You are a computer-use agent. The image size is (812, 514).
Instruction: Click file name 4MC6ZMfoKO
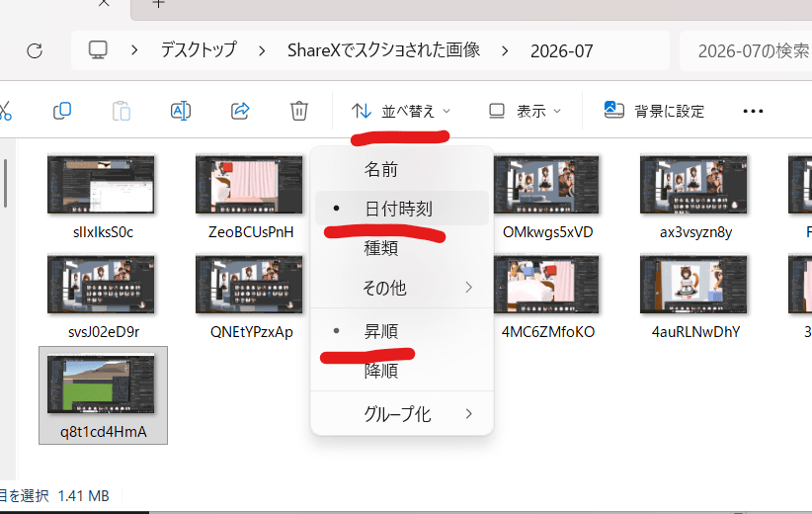click(x=548, y=331)
